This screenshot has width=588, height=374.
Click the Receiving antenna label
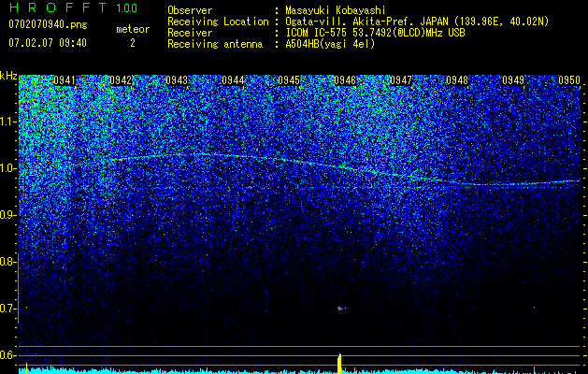click(215, 44)
